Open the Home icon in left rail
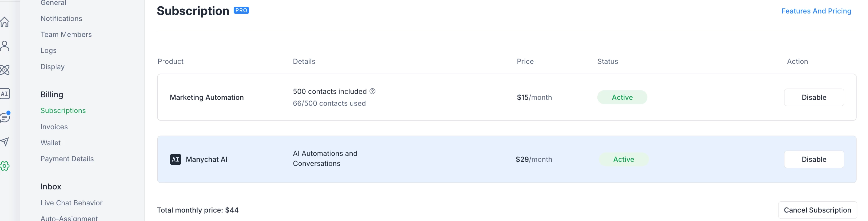 click(5, 22)
